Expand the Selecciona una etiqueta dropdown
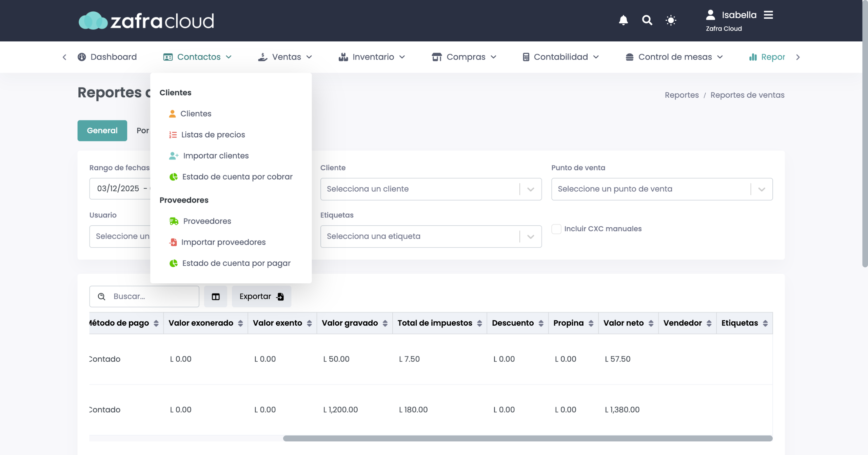Viewport: 868px width, 455px height. (x=531, y=237)
